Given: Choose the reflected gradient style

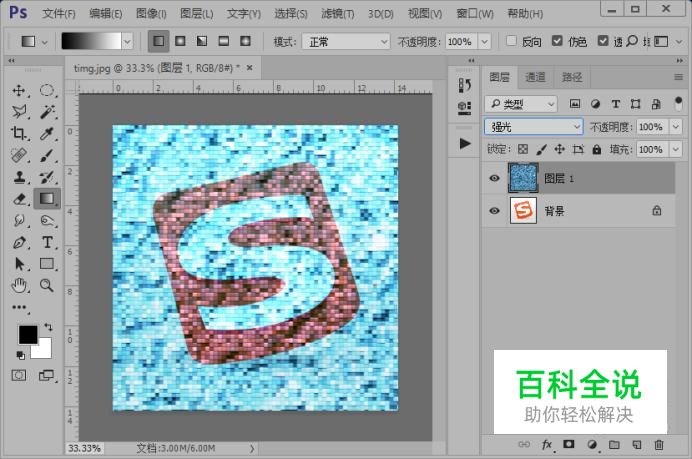Looking at the screenshot, I should coord(224,41).
